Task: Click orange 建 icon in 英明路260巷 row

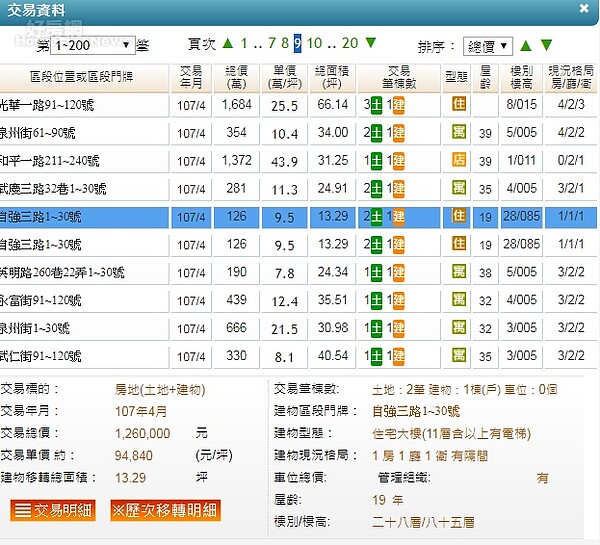Action: (399, 273)
